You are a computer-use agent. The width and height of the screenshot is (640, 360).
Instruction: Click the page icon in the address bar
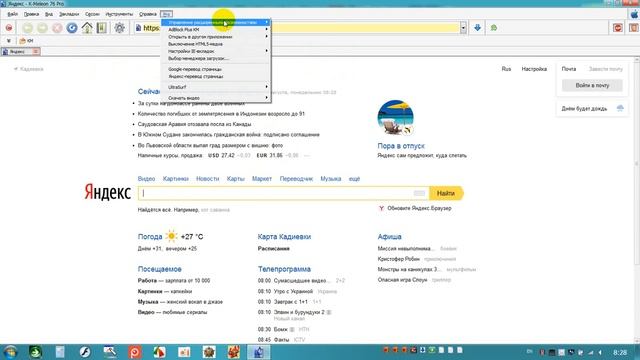pyautogui.click(x=138, y=28)
